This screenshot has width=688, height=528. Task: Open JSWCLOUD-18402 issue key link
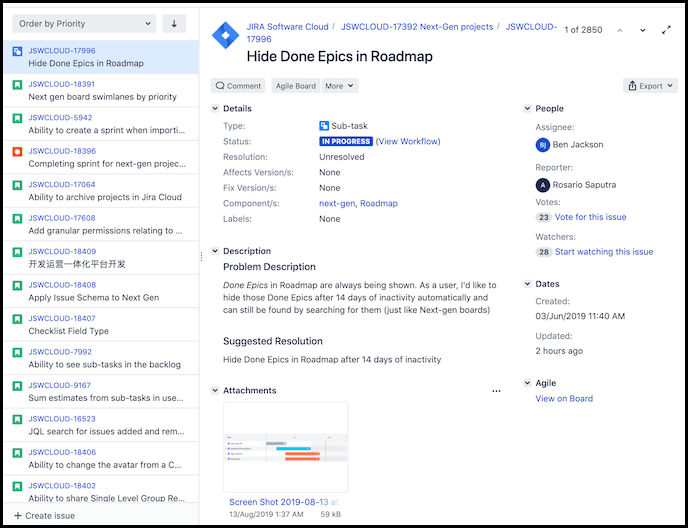point(62,486)
